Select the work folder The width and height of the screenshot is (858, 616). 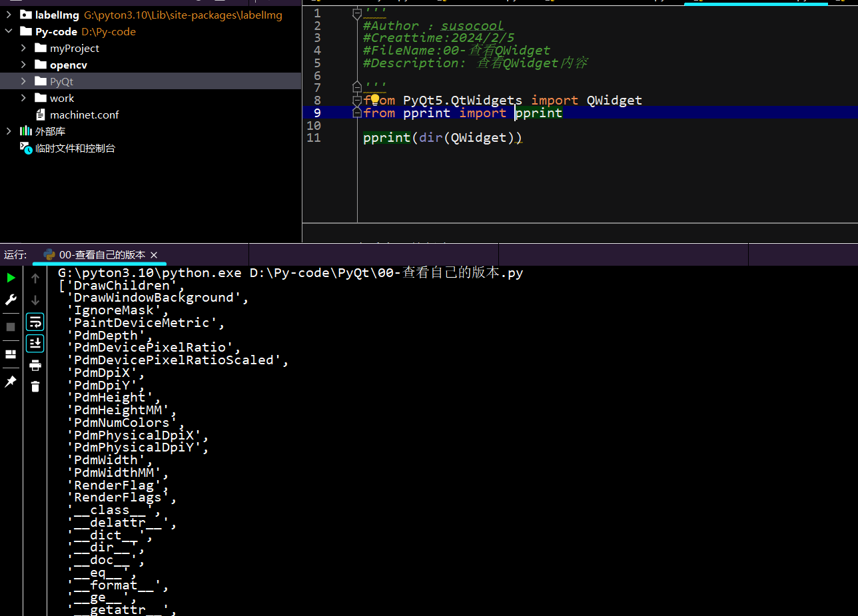[151, 98]
